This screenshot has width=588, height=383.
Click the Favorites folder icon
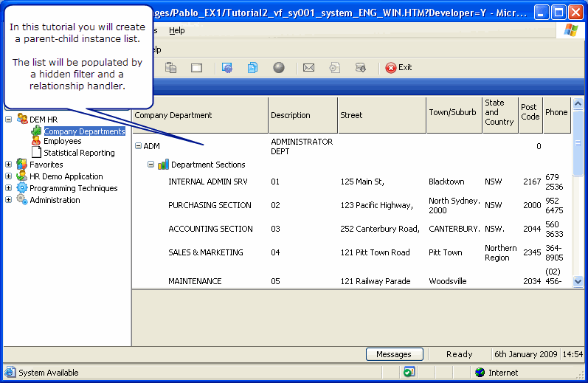pos(22,164)
